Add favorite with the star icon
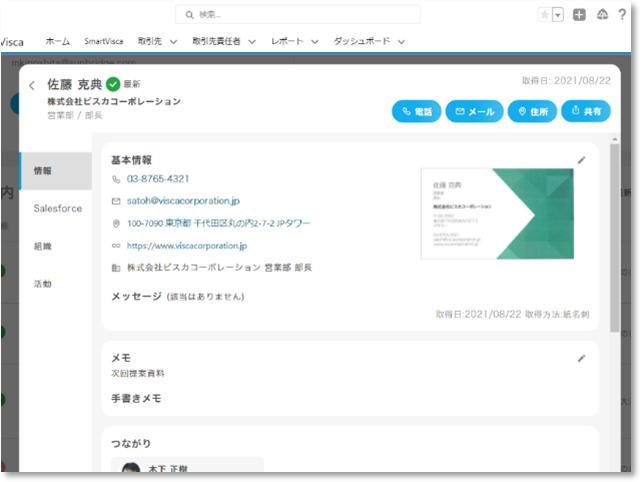Viewport: 643px width, 482px height. 544,15
